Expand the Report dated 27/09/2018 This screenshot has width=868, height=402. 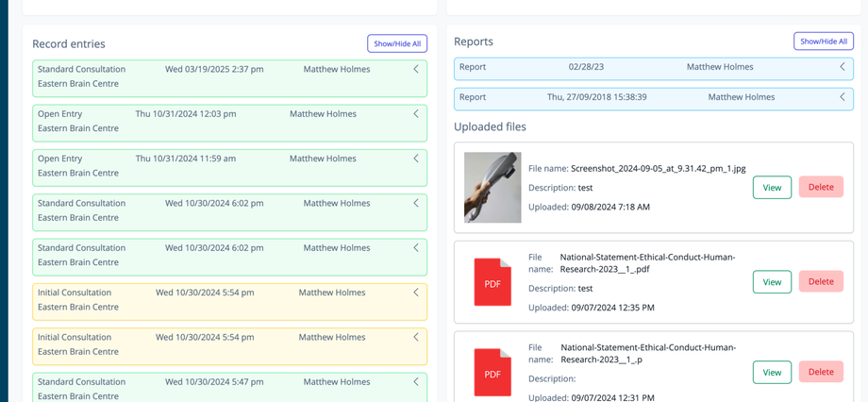click(843, 97)
